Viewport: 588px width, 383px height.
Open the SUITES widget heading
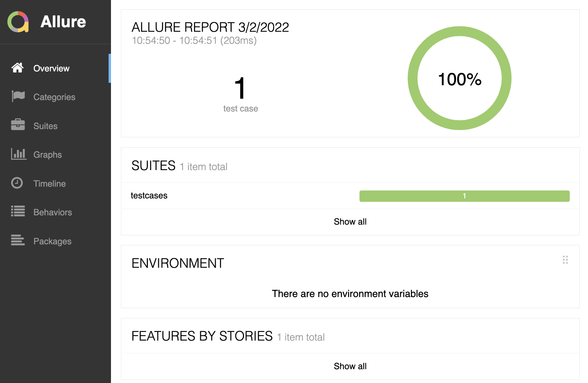point(154,166)
